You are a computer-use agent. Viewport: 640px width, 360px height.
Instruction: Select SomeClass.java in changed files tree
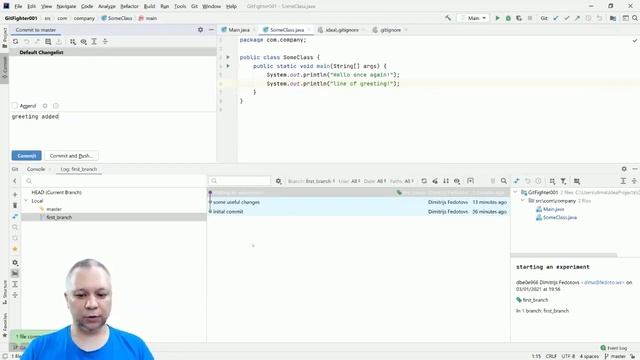coord(556,218)
